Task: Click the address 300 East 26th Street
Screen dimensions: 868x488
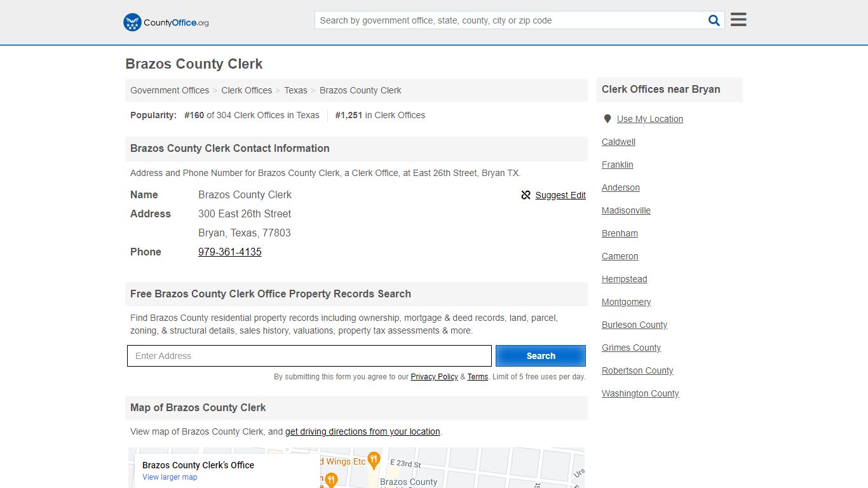Action: point(245,213)
